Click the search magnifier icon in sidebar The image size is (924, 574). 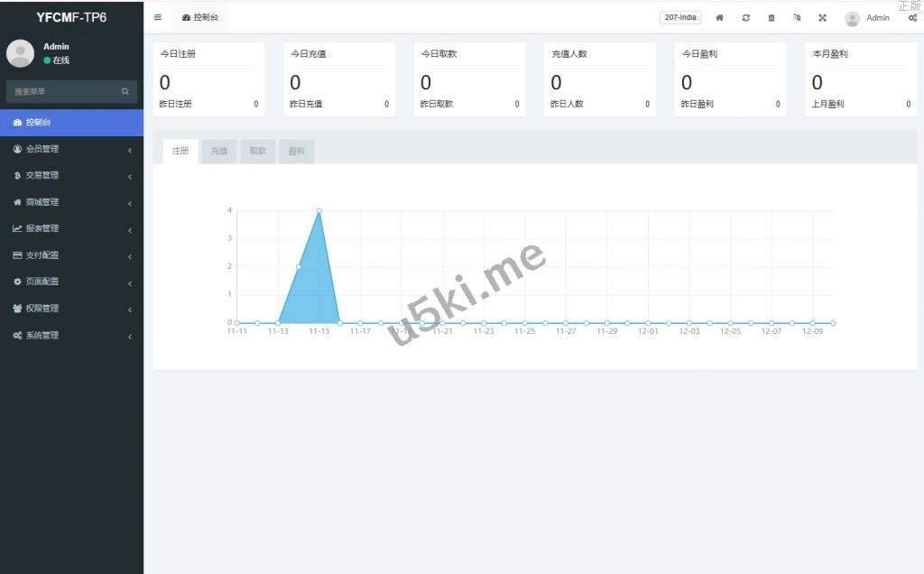[125, 91]
